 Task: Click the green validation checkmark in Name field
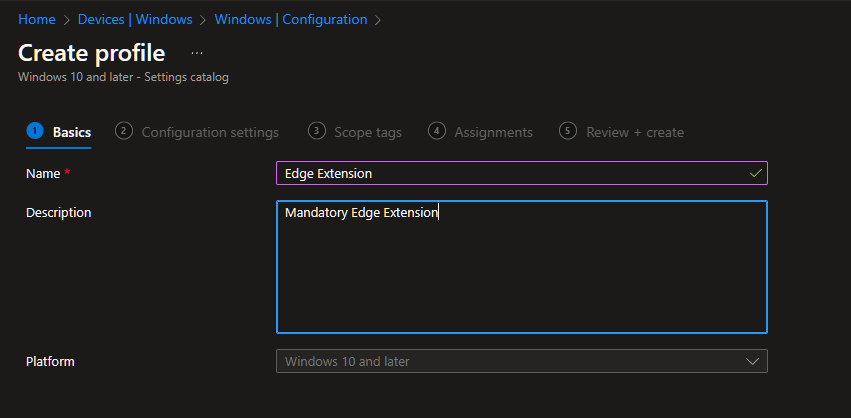[x=755, y=173]
